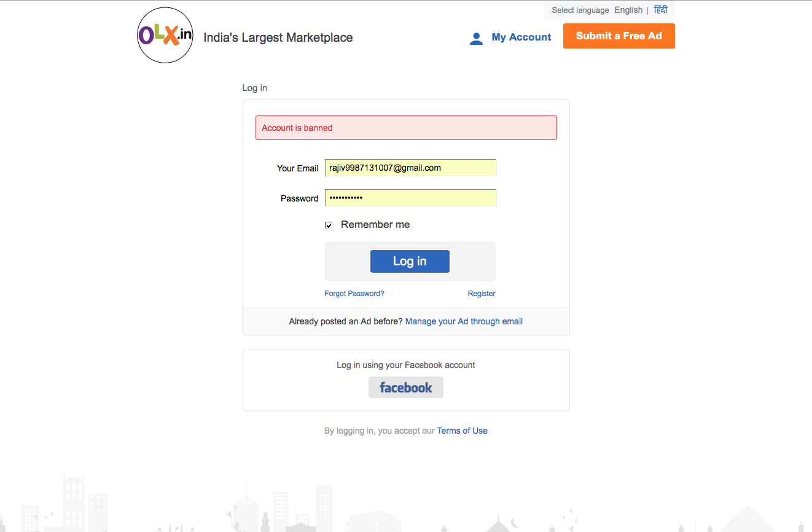Switch site language to Hindi
The height and width of the screenshot is (532, 812).
point(660,10)
